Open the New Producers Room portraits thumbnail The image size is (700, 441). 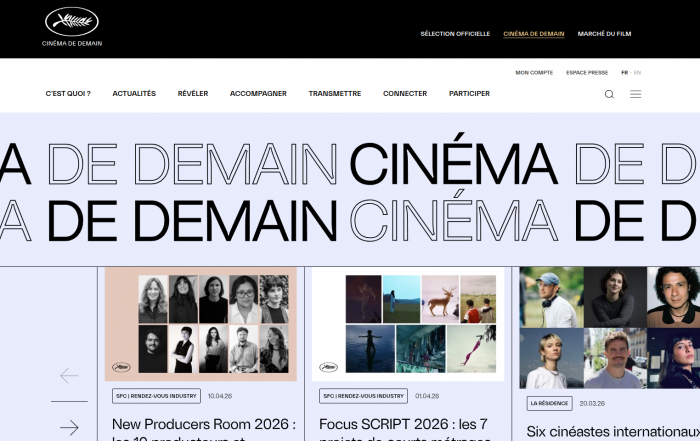pos(201,324)
